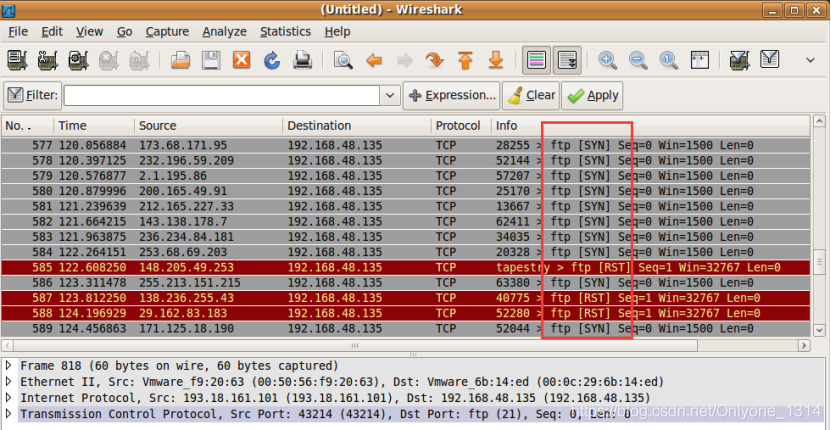
Task: Open the Statistics menu
Action: point(285,32)
